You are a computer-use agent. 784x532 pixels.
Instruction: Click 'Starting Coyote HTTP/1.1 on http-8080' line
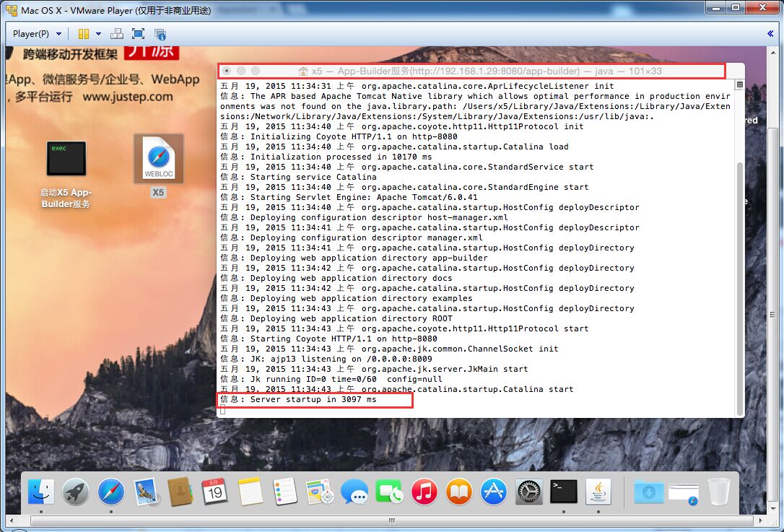328,339
